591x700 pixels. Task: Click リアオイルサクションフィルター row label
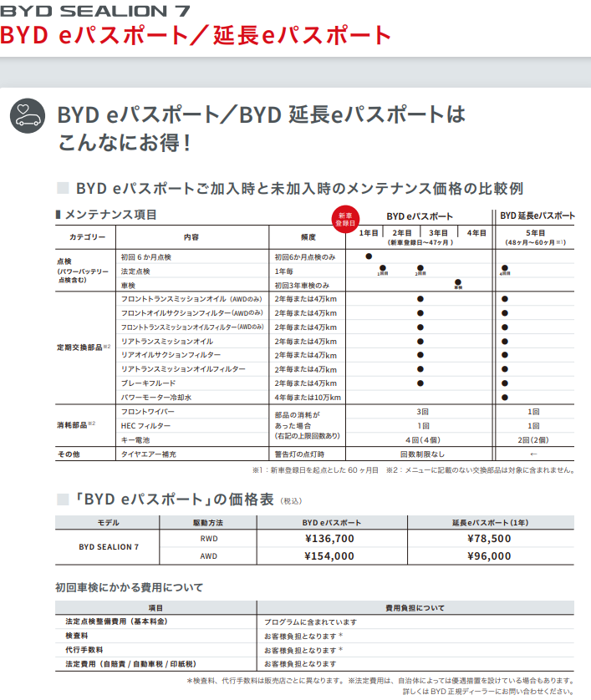(x=171, y=355)
